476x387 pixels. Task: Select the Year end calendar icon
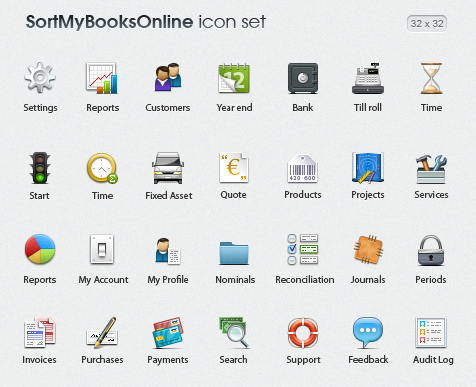coord(234,78)
